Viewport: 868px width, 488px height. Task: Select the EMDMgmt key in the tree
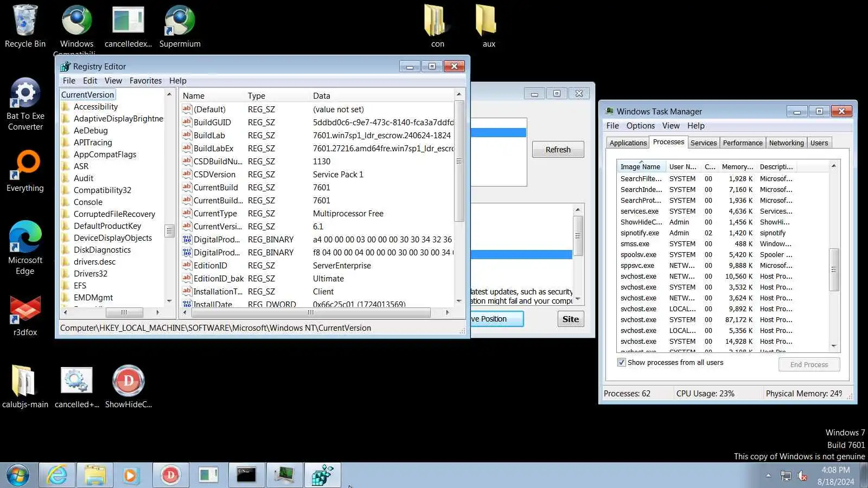pos(93,298)
